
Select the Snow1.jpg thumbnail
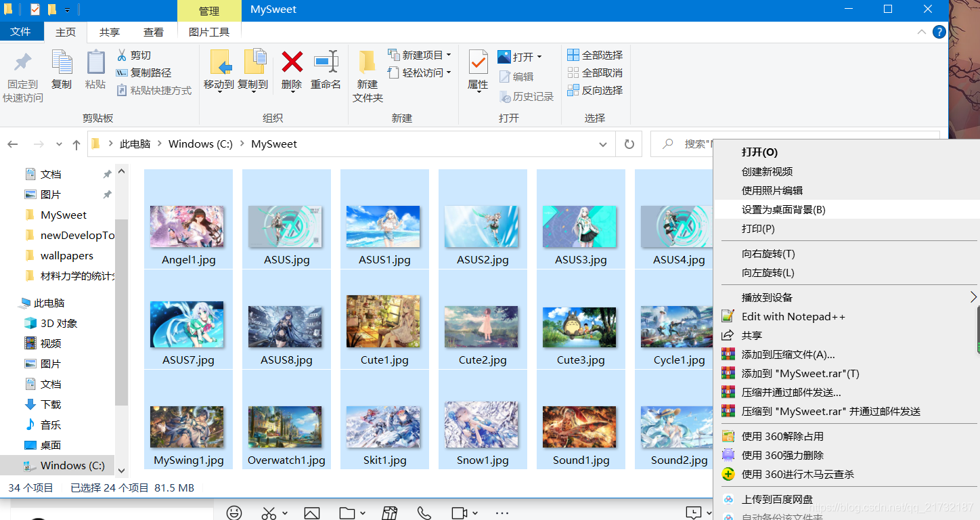coord(481,425)
